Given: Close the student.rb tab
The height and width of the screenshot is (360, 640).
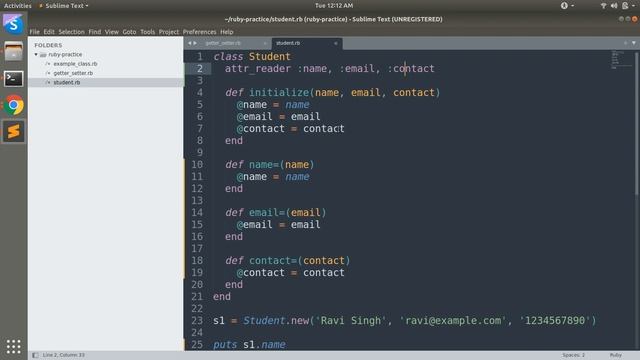Looking at the screenshot, I should tap(336, 43).
